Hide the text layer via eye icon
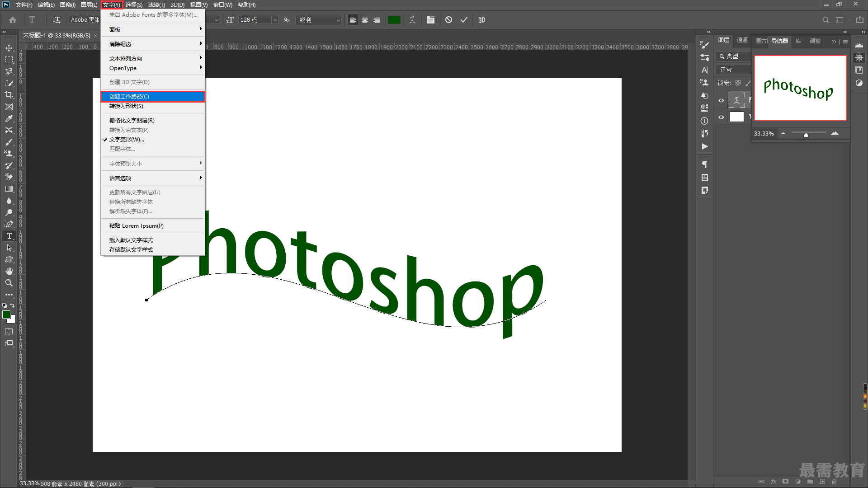This screenshot has height=488, width=868. click(x=721, y=100)
